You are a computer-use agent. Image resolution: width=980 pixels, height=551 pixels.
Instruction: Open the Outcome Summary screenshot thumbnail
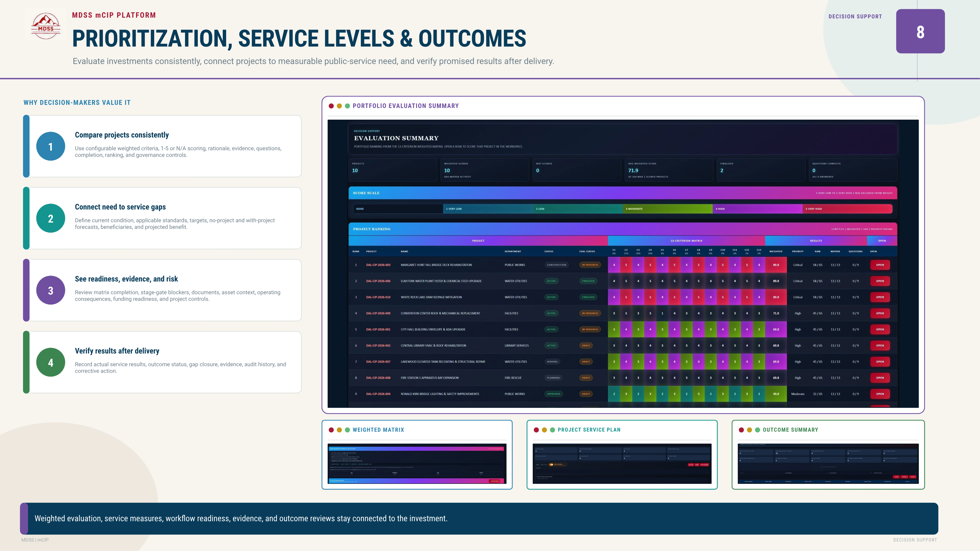pos(828,464)
